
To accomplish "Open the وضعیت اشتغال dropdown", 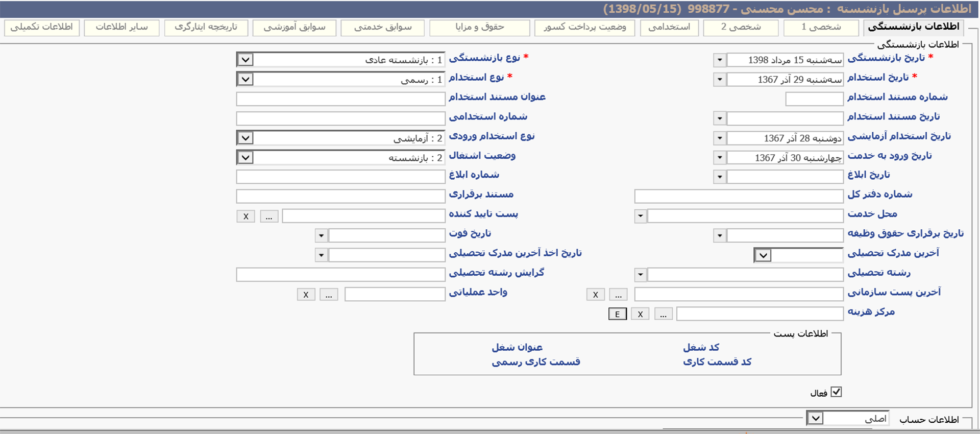I will point(246,157).
